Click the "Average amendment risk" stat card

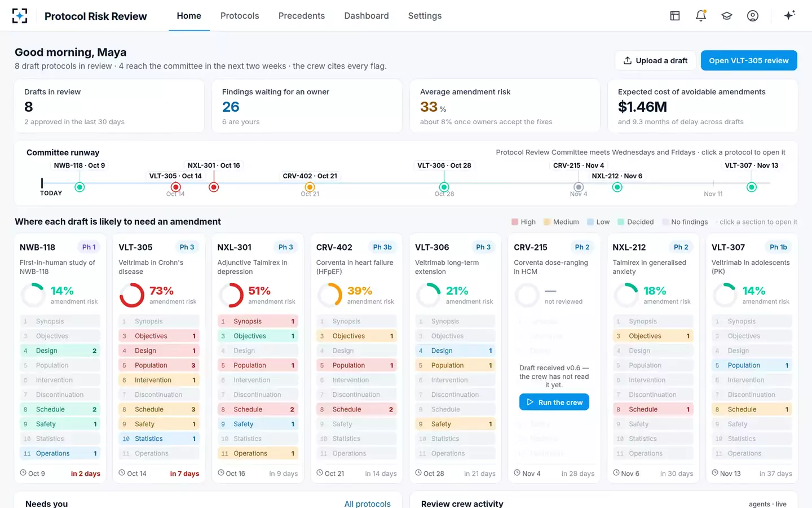505,106
